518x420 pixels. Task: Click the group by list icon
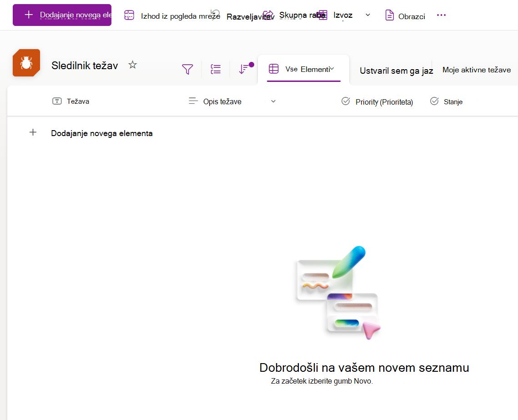[x=216, y=69]
